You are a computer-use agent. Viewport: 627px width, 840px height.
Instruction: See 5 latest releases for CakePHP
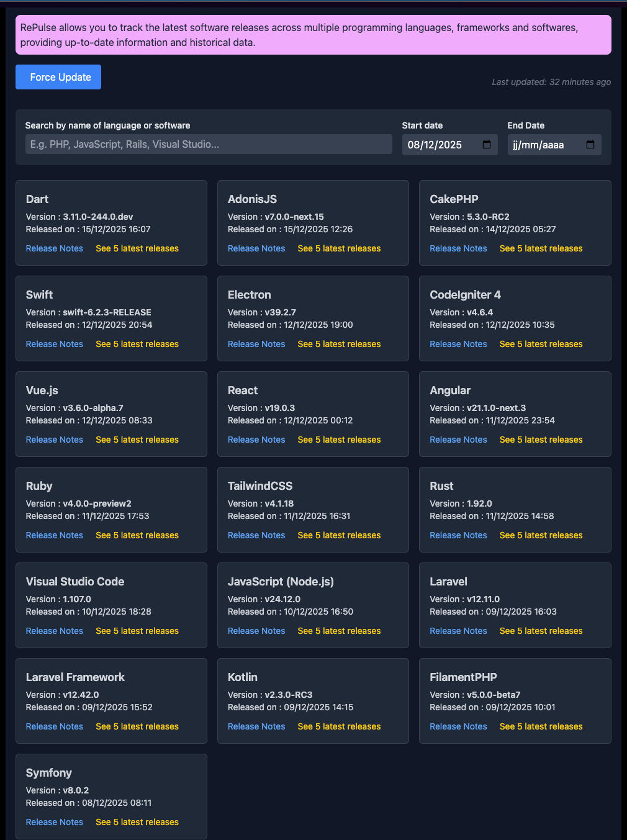click(541, 248)
